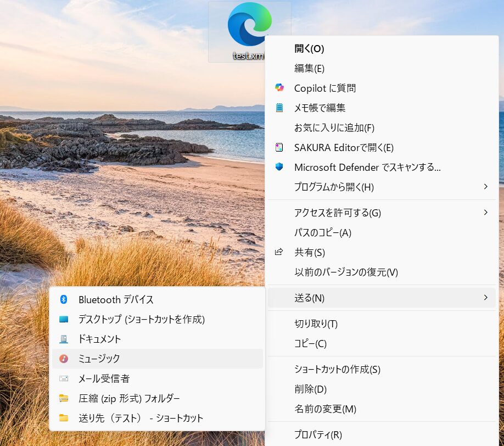Click the Notepad icon beside メモ帳で編集

point(279,108)
